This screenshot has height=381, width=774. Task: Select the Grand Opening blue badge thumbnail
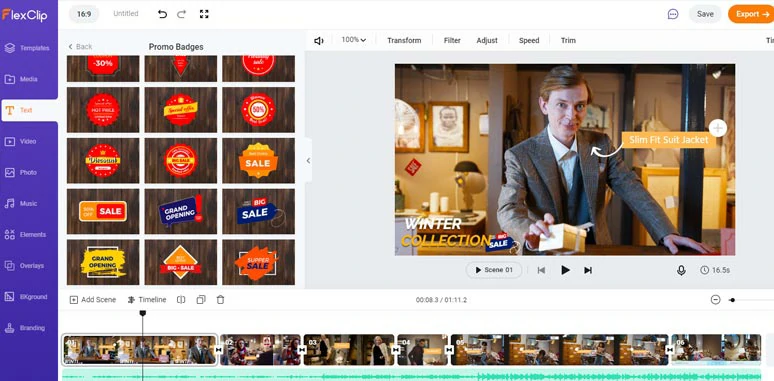pyautogui.click(x=181, y=211)
